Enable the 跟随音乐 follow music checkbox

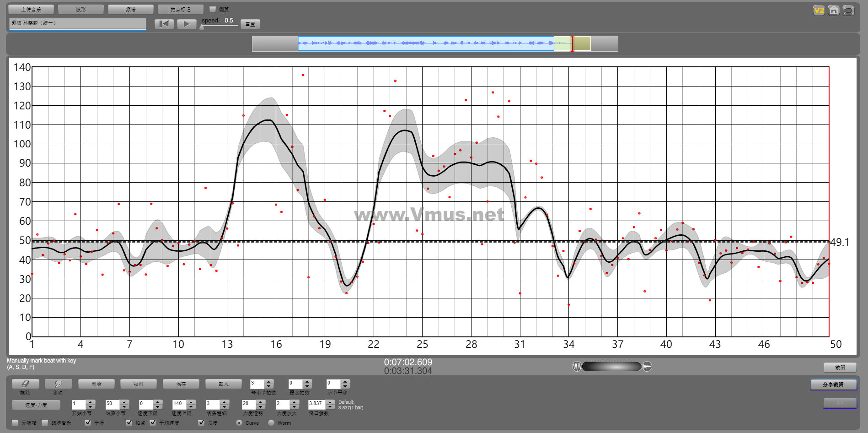pyautogui.click(x=45, y=422)
